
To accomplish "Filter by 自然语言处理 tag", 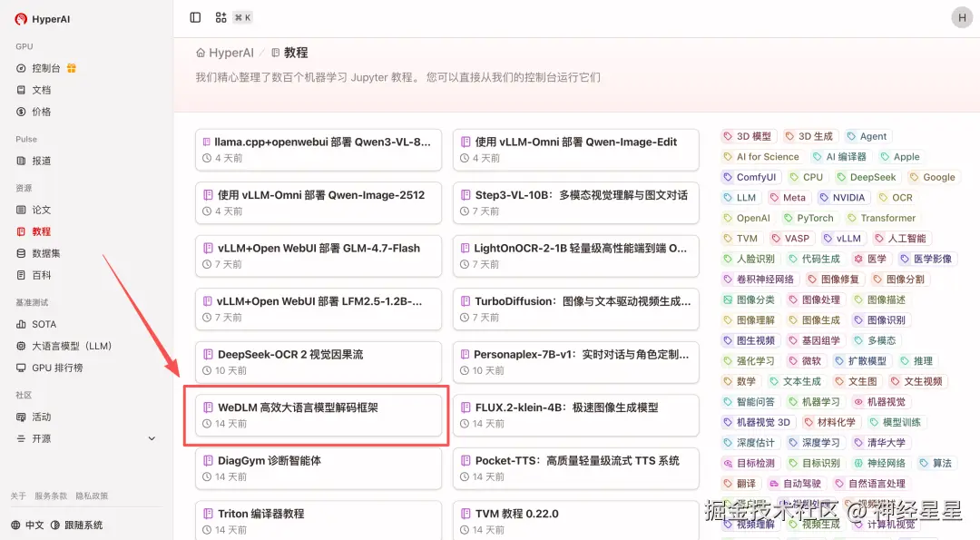I will coord(870,484).
